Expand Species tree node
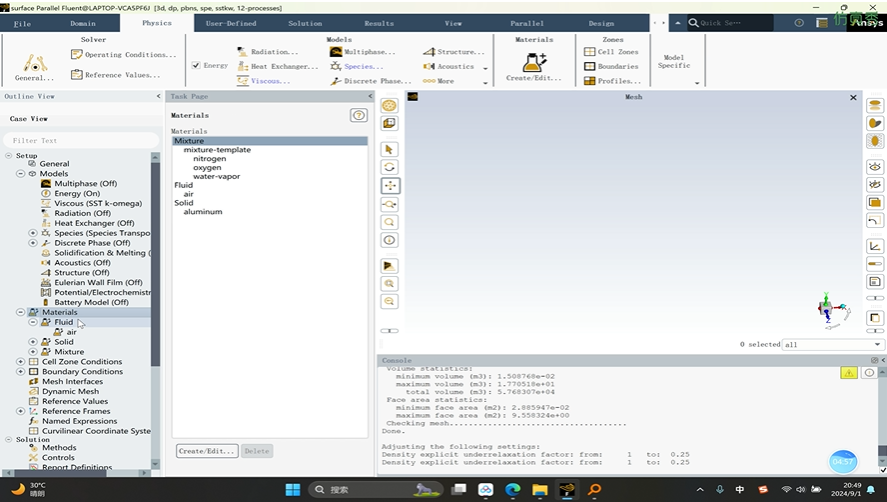Screen dimensions: 887x502 [x=33, y=233]
